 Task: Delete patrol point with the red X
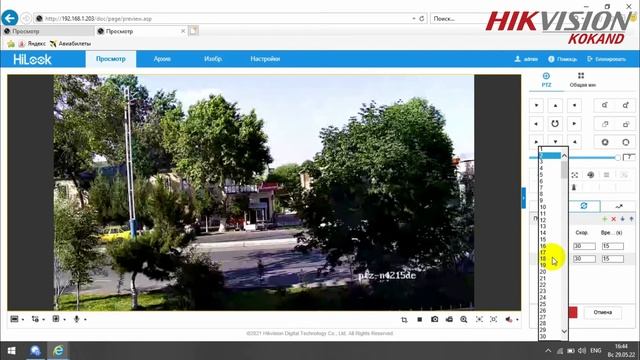pos(613,219)
